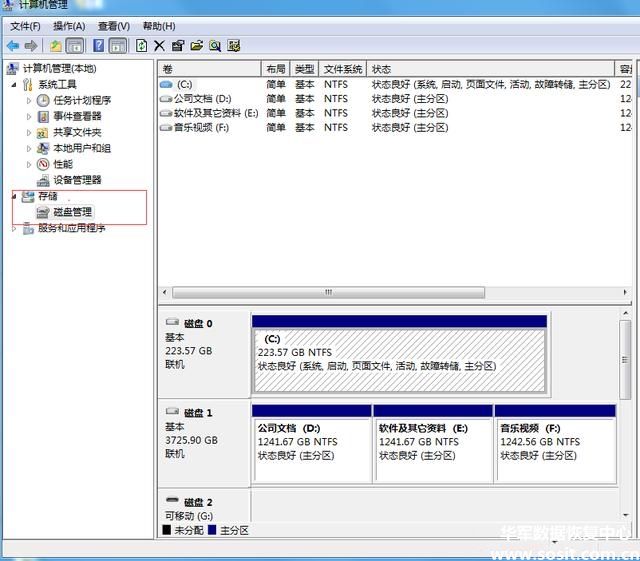Click the Properties toolbar icon

pyautogui.click(x=178, y=46)
